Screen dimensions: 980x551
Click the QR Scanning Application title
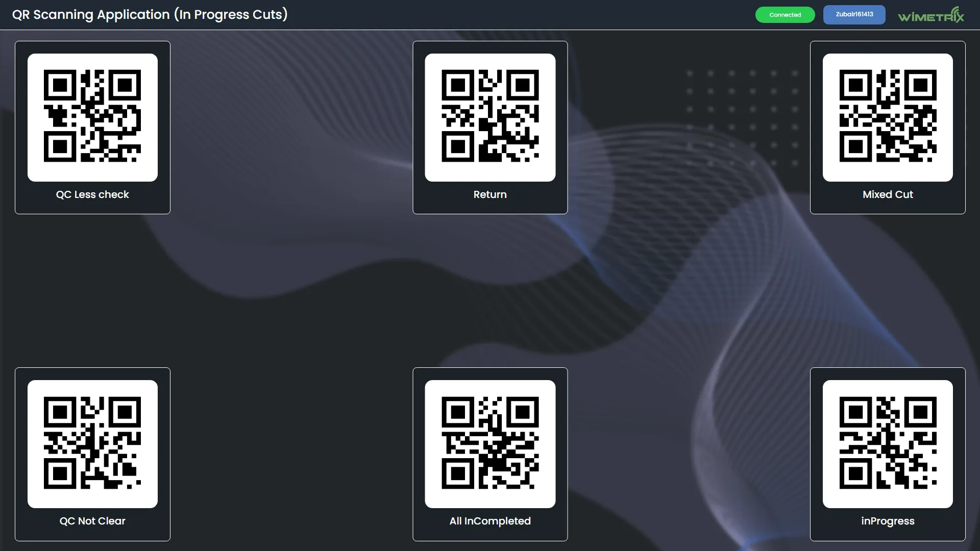(x=91, y=14)
